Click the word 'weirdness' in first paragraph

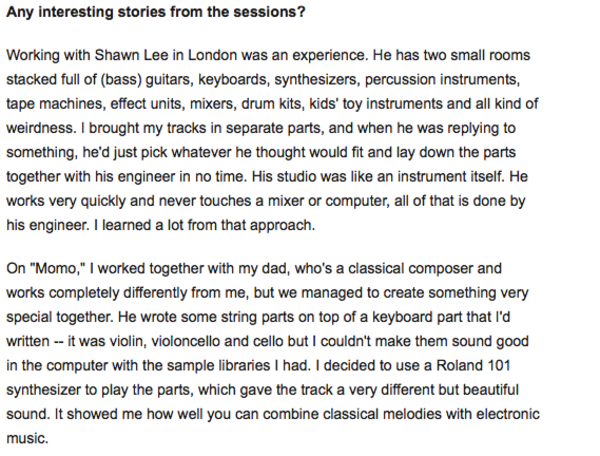(x=41, y=128)
